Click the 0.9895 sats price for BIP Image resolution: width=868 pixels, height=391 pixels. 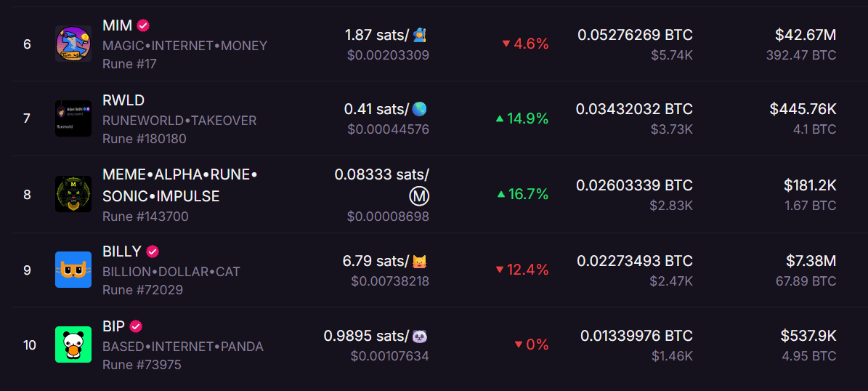(367, 336)
